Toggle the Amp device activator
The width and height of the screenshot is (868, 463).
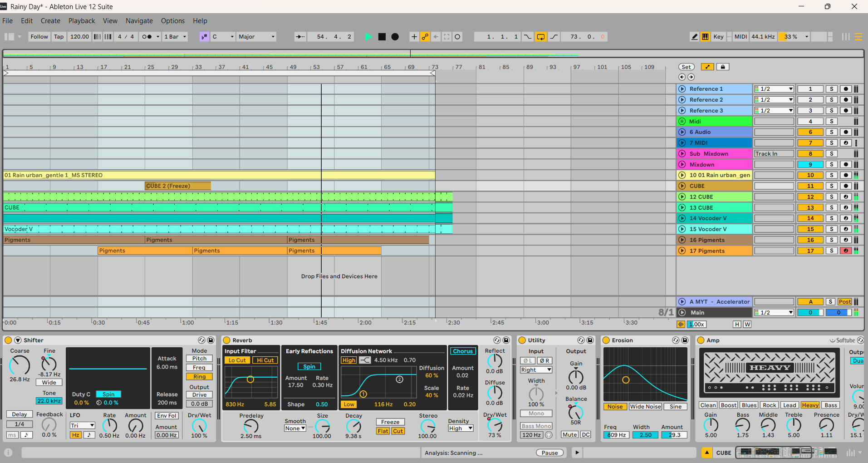(701, 340)
